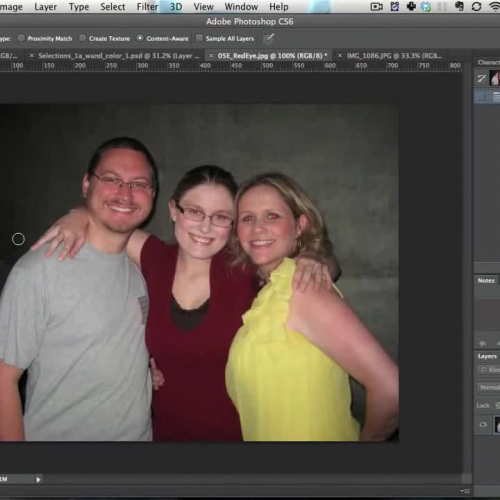Switch to the 05E_RedEye.jpg document tab

pos(272,56)
